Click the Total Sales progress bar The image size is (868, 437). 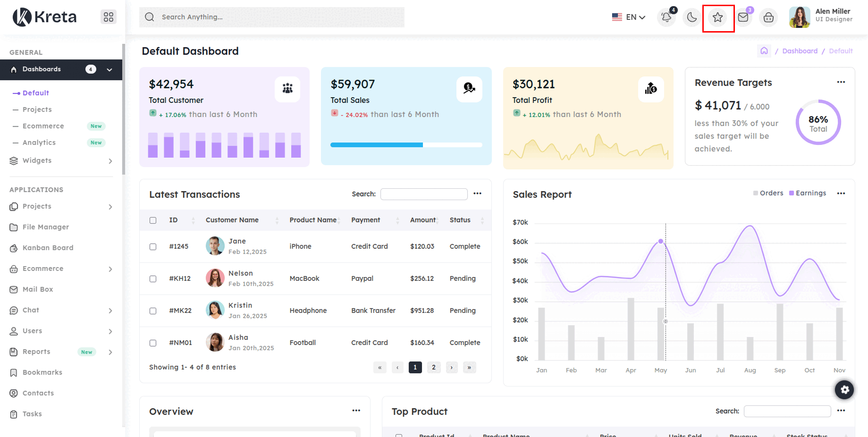[x=406, y=145]
